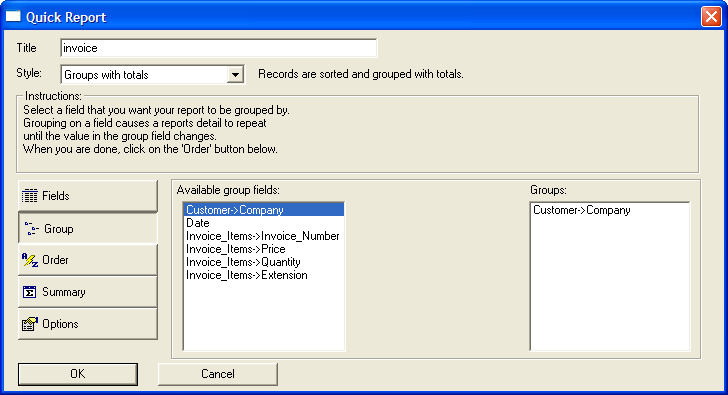728x395 pixels.
Task: Open the Style dropdown arrow
Action: click(x=235, y=74)
